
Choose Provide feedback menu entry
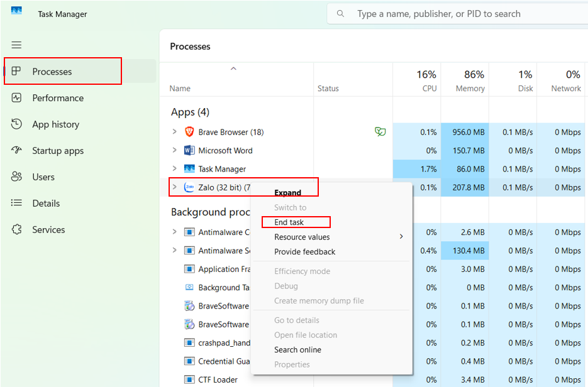(x=304, y=252)
